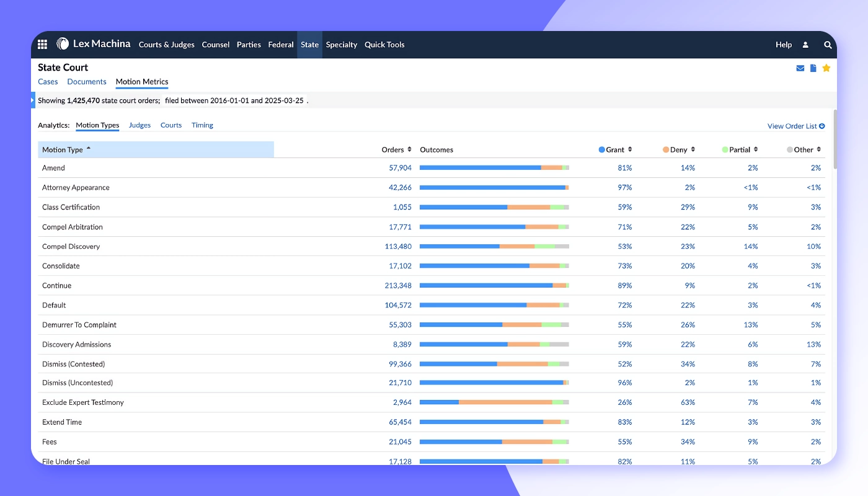868x496 pixels.
Task: Click the document export icon
Action: [x=813, y=68]
